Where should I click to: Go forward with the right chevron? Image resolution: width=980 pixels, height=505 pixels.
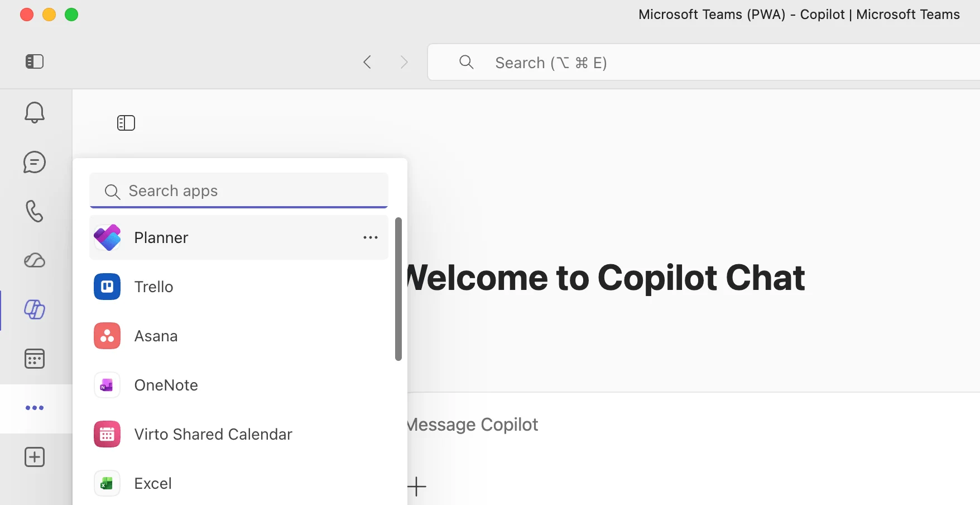point(404,62)
